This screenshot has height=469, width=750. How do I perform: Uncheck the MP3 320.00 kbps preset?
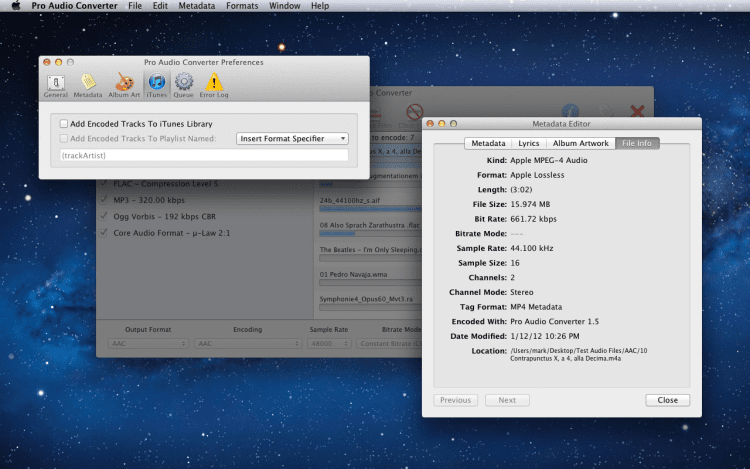(105, 200)
